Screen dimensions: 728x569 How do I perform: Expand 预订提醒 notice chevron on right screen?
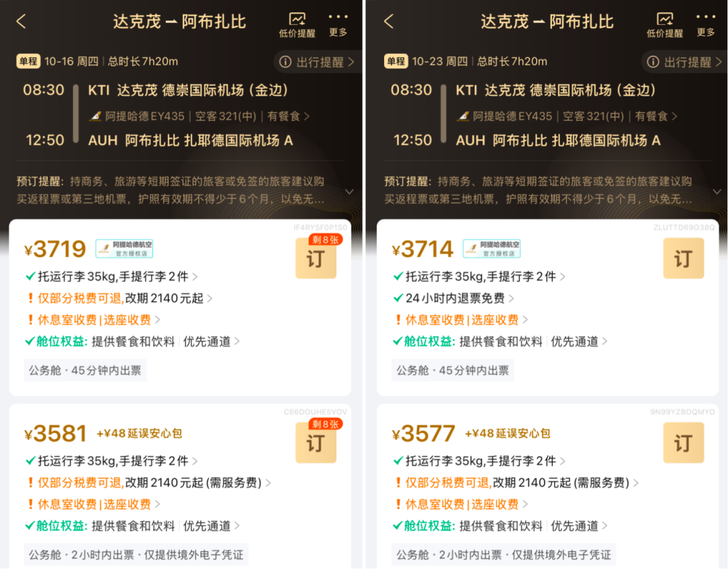tap(717, 191)
